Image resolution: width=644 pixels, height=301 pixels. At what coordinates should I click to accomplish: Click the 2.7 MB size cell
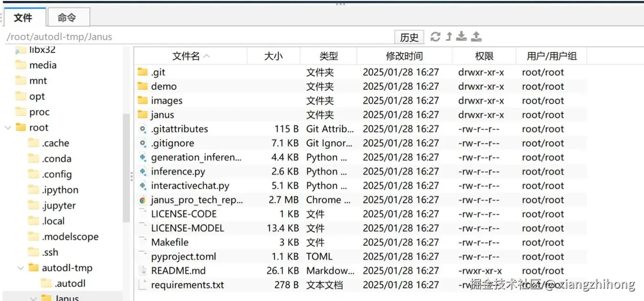283,200
